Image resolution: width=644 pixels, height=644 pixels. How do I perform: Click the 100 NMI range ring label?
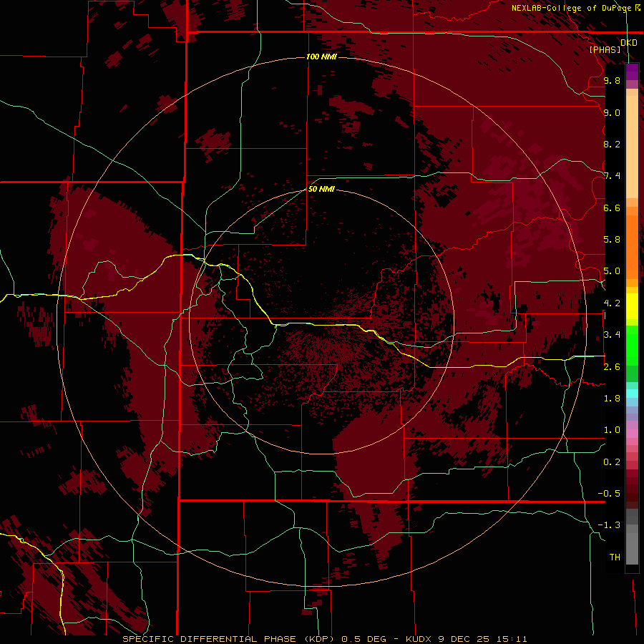click(321, 57)
